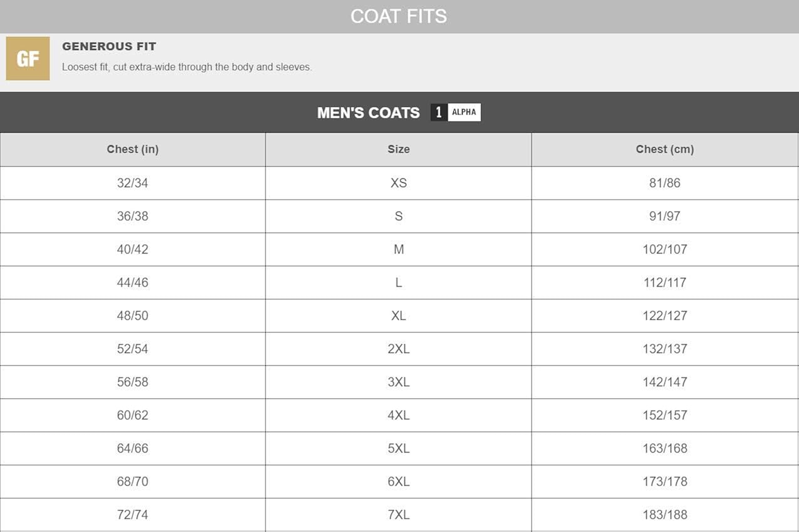
Task: Select the GENEROUS FIT heading
Action: click(109, 46)
